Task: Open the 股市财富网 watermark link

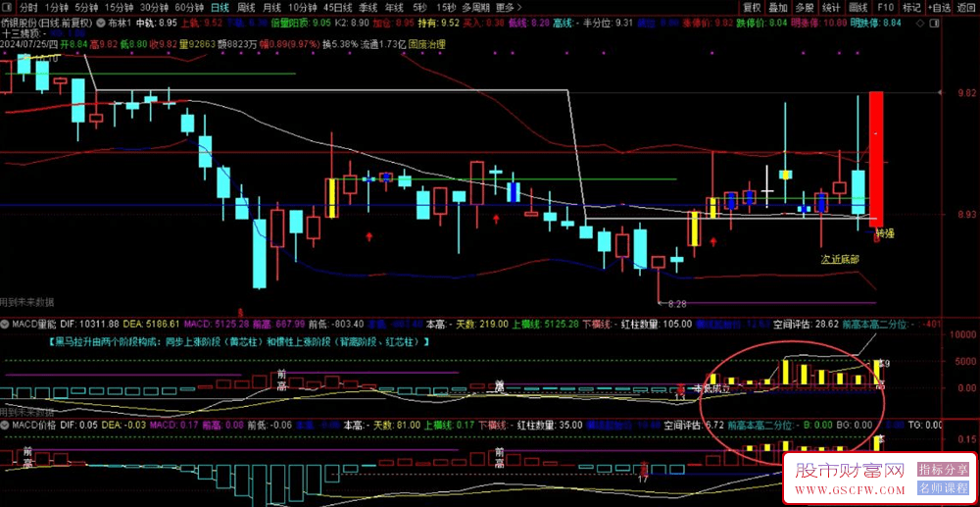Action: tap(850, 479)
